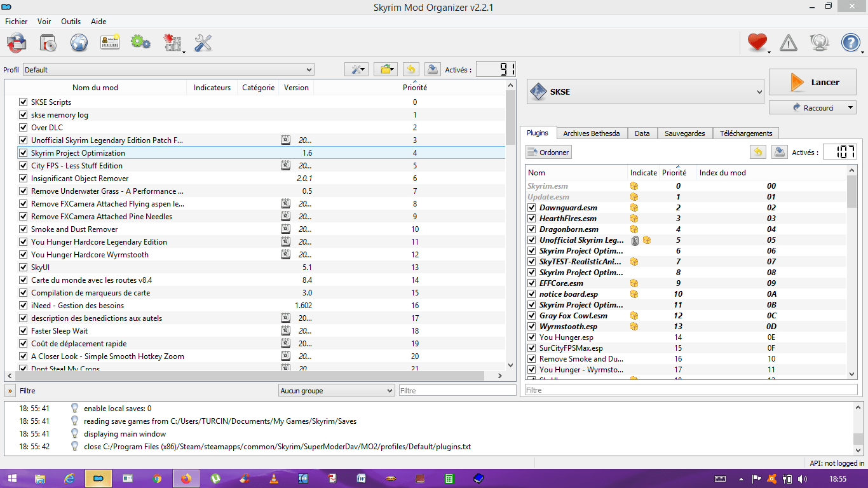Uncheck the SKSE Scripts mod
The image size is (868, 488).
(24, 102)
